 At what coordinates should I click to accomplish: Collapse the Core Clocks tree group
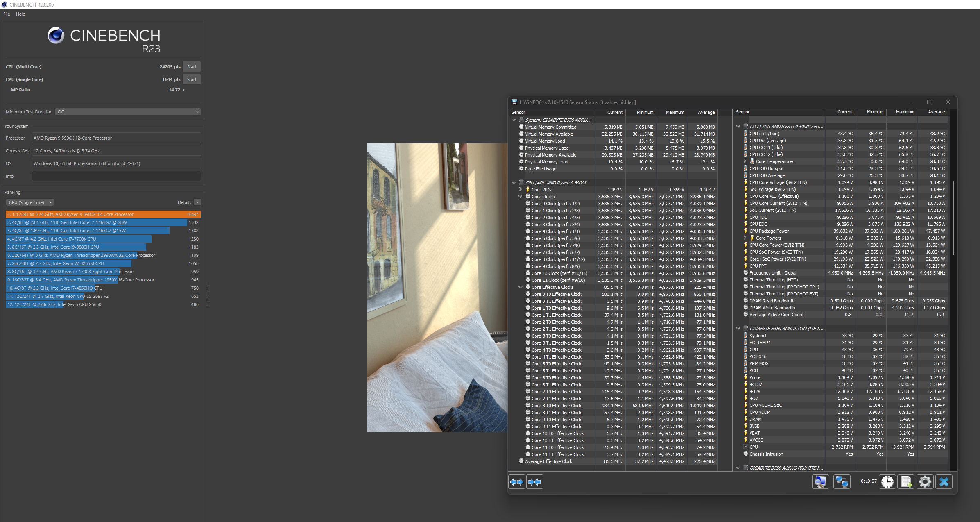[x=521, y=197]
